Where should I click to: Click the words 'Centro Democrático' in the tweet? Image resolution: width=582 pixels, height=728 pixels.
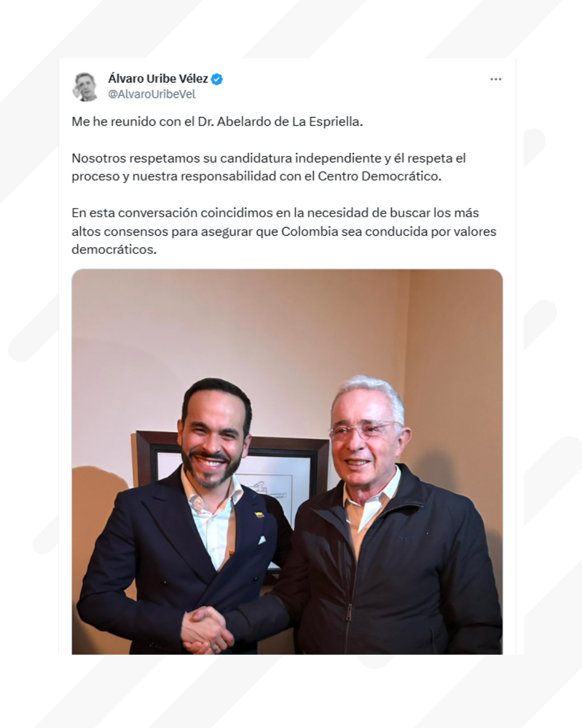pos(379,176)
